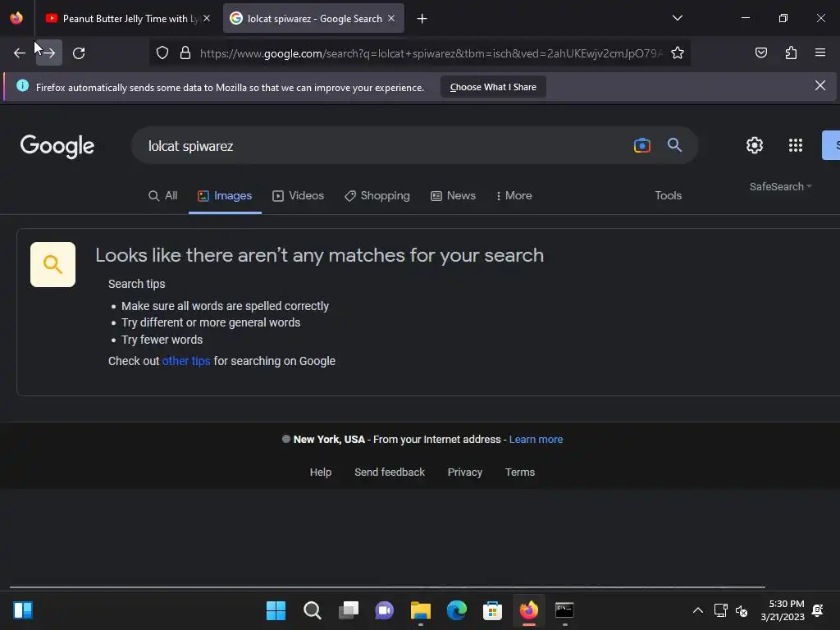Image resolution: width=840 pixels, height=630 pixels.
Task: Reload the current page
Action: [79, 53]
